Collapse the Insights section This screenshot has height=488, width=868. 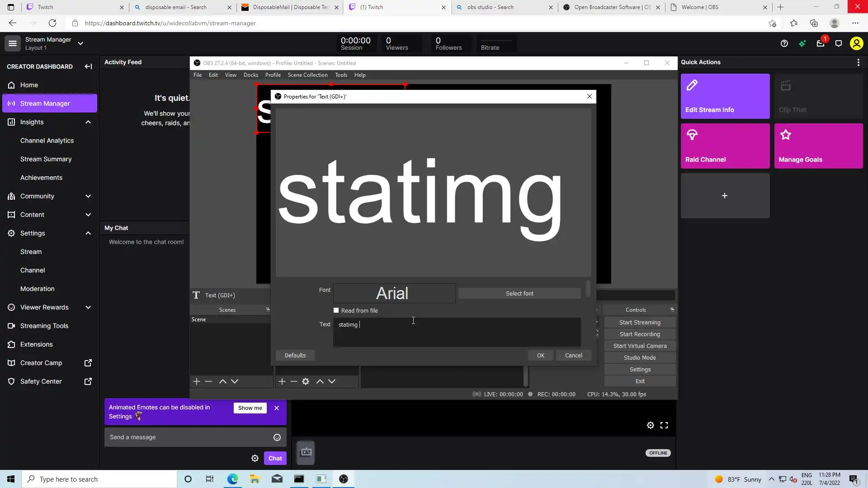click(x=88, y=122)
